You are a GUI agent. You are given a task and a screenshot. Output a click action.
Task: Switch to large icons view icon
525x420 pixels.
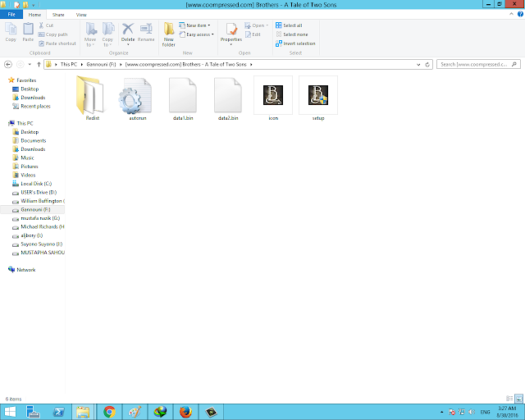(x=518, y=399)
